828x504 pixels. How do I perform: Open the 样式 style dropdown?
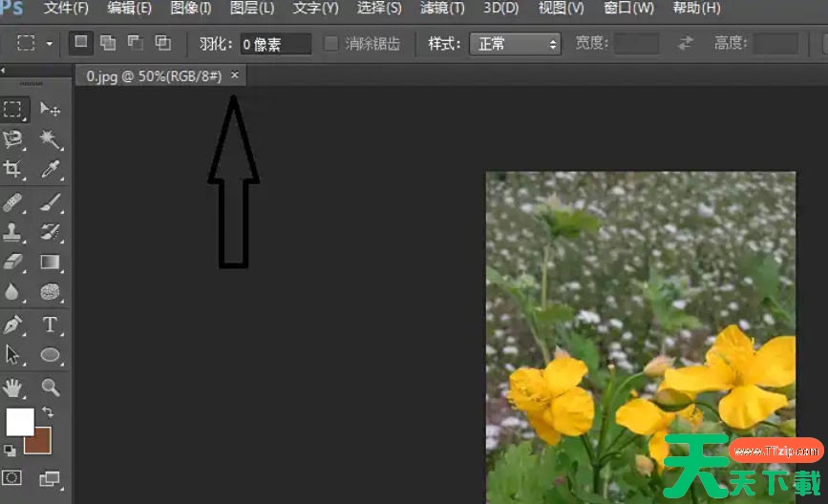(x=515, y=44)
